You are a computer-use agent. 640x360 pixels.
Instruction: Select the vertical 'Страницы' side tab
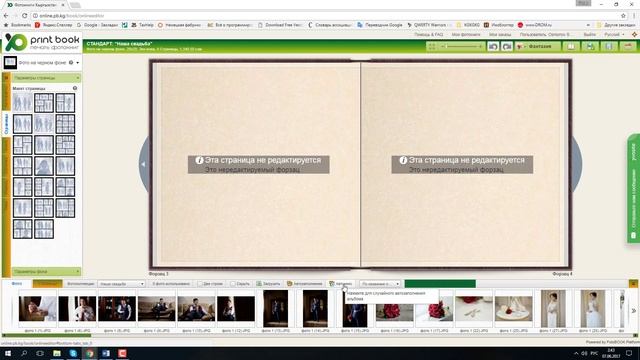tap(6, 123)
